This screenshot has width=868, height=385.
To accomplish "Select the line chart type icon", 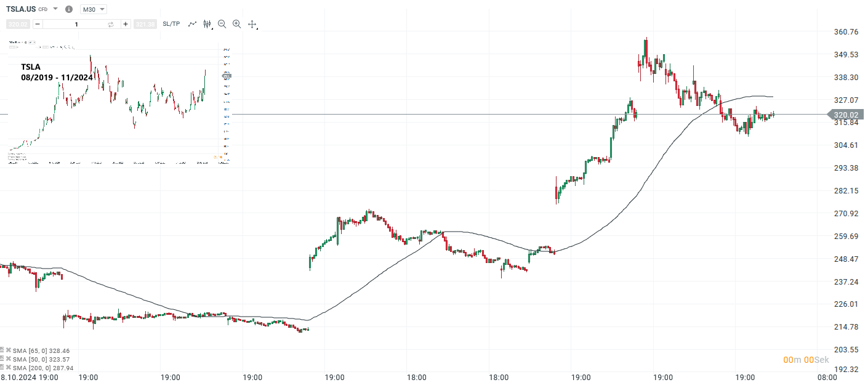I will pos(192,24).
